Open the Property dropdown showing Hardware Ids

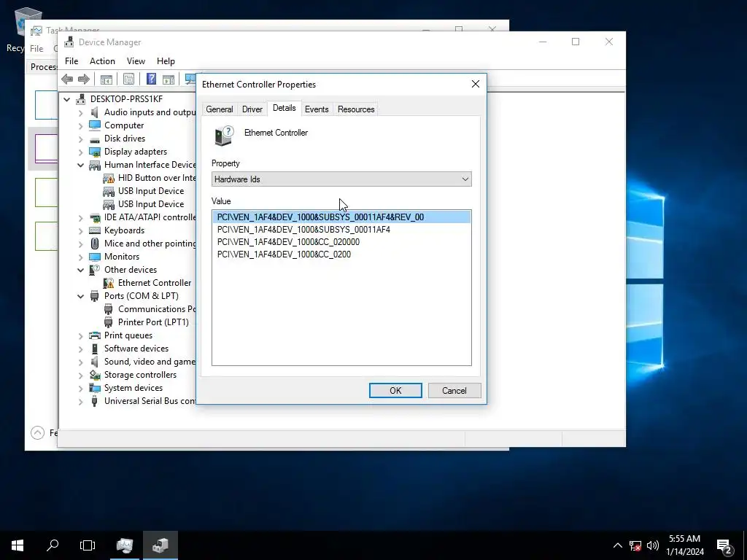pos(341,179)
